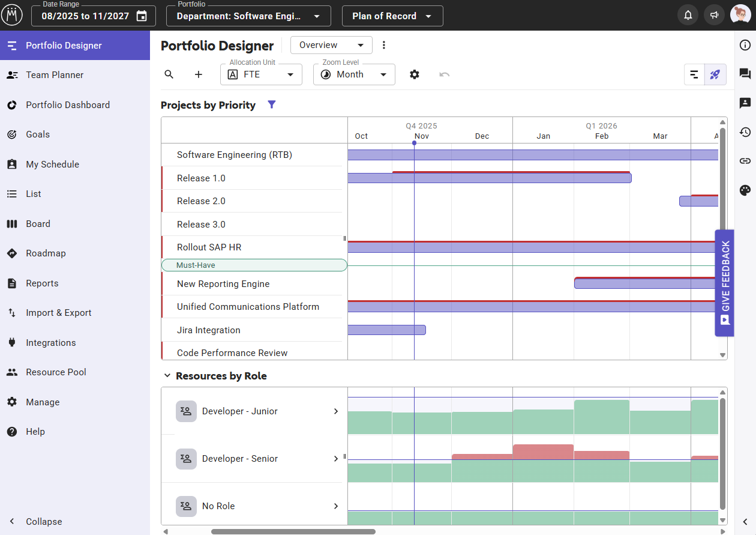Toggle the rocket view mode button

(715, 74)
